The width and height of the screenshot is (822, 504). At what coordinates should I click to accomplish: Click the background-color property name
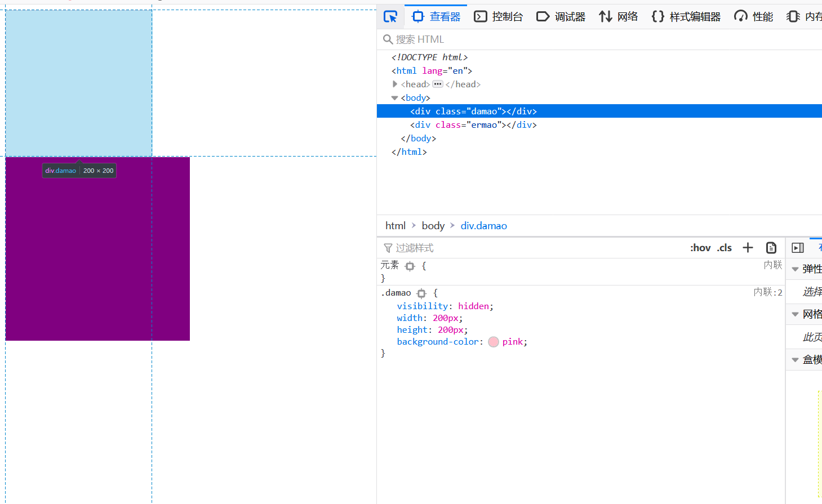[x=438, y=342]
